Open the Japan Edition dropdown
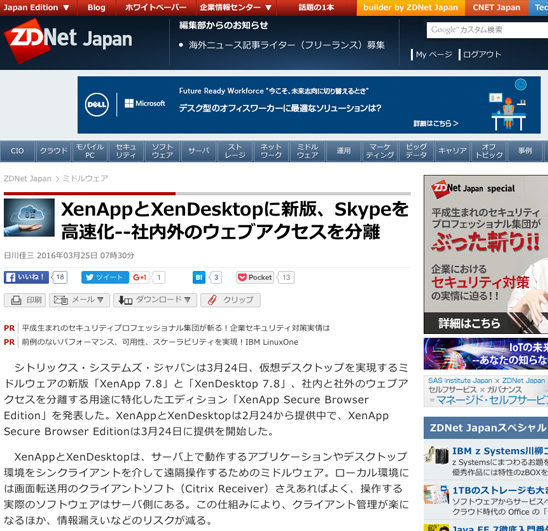 (36, 7)
